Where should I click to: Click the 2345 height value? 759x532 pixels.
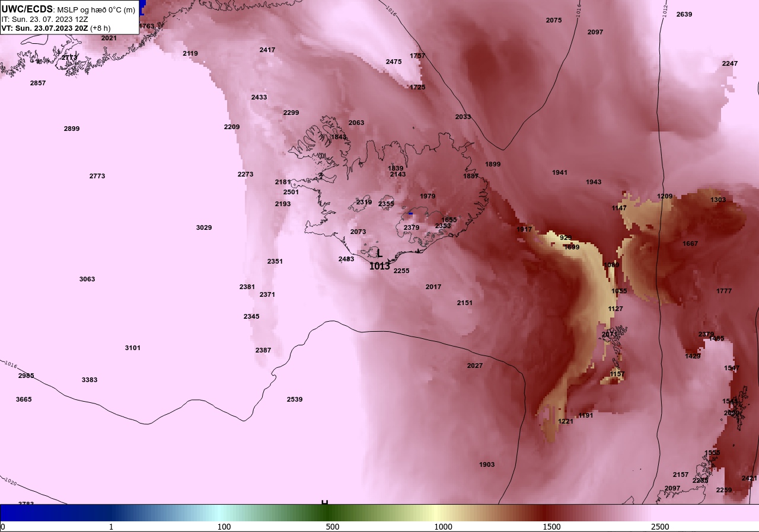251,316
